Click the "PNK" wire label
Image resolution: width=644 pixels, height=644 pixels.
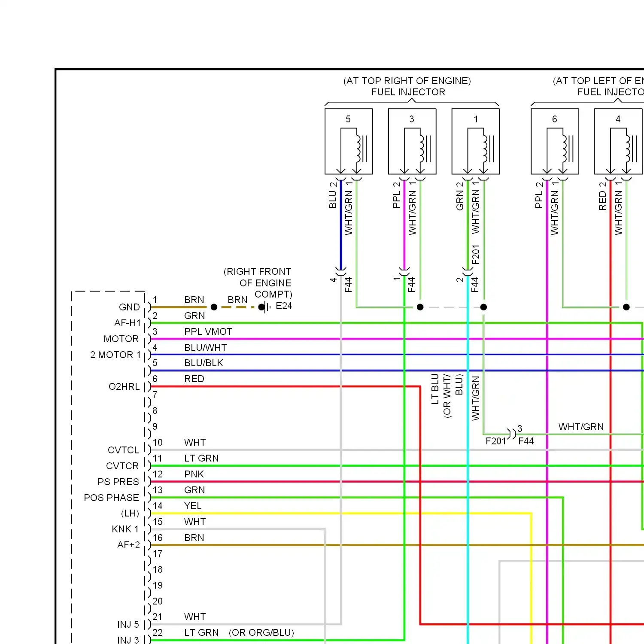(194, 474)
